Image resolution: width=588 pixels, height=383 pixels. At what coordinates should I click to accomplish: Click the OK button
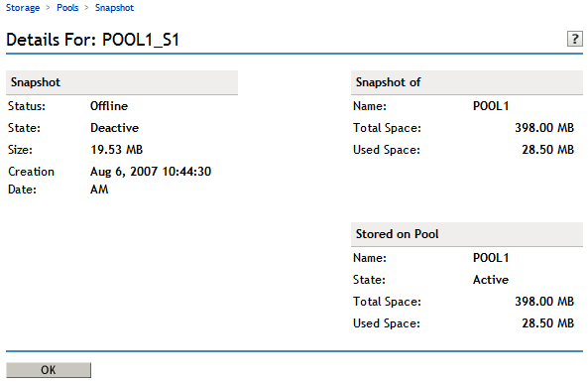coord(49,370)
